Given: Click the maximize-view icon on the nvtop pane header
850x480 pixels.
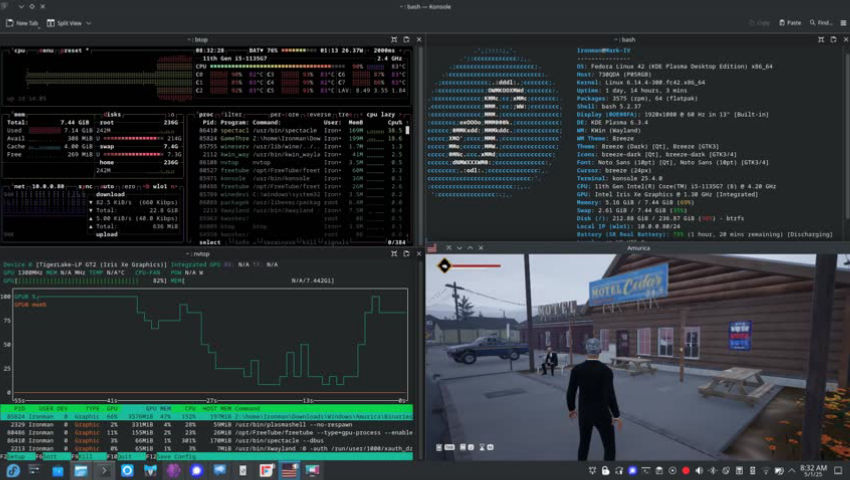Looking at the screenshot, I should (394, 253).
